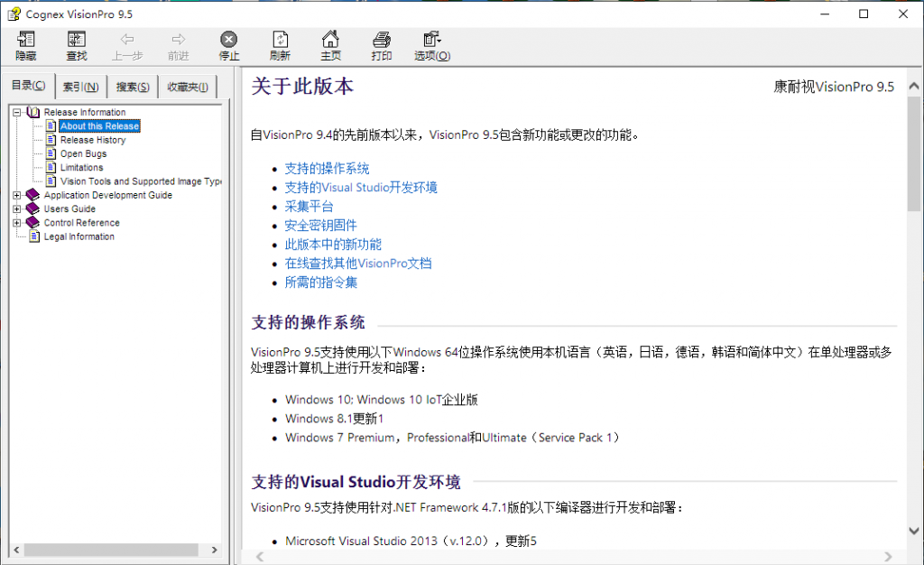Click content pane horizontal scroll left arrow
The image size is (924, 565).
(x=260, y=557)
